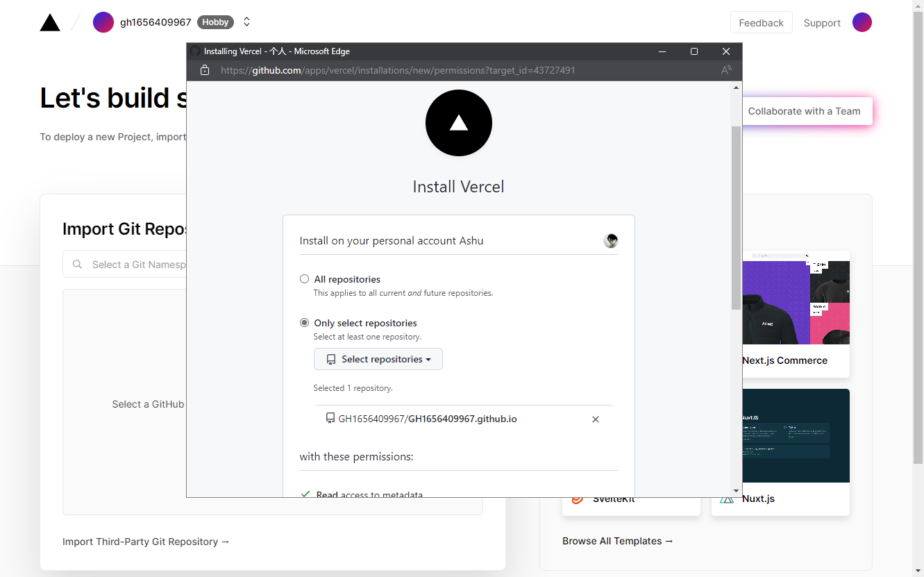Click the GitHub favicon in the Edge title bar
Viewport: 924px width, 577px height.
coord(195,51)
